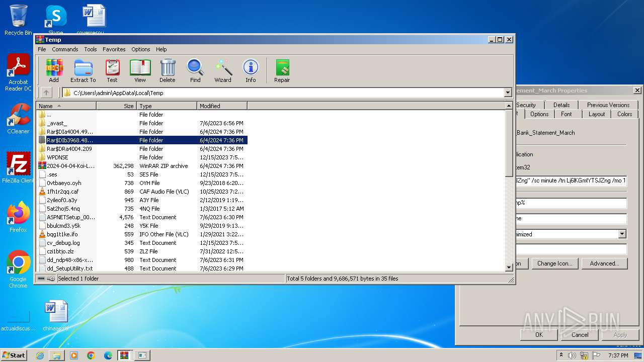644x362 pixels.
Task: Open FileZilla Client desktop shortcut
Action: click(18, 168)
